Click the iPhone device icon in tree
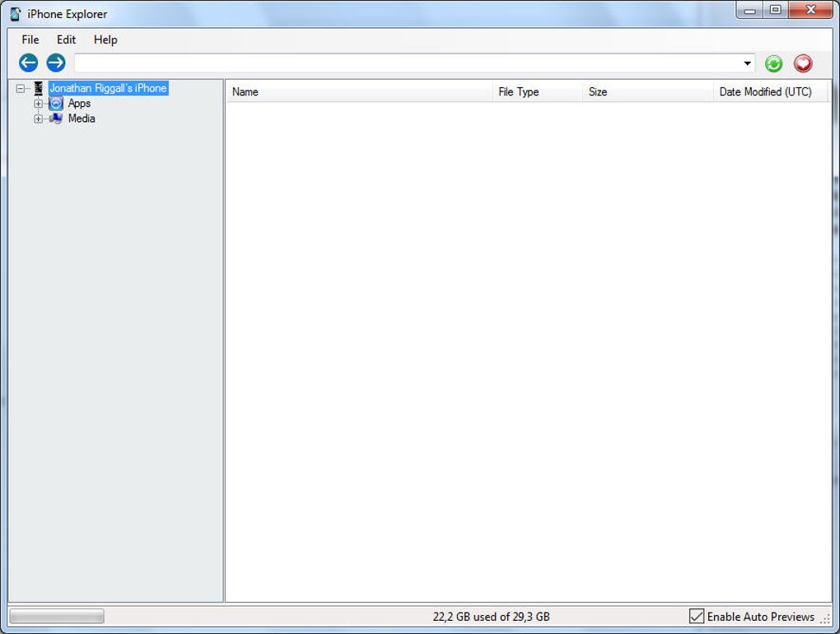Viewport: 840px width, 634px height. pyautogui.click(x=39, y=88)
